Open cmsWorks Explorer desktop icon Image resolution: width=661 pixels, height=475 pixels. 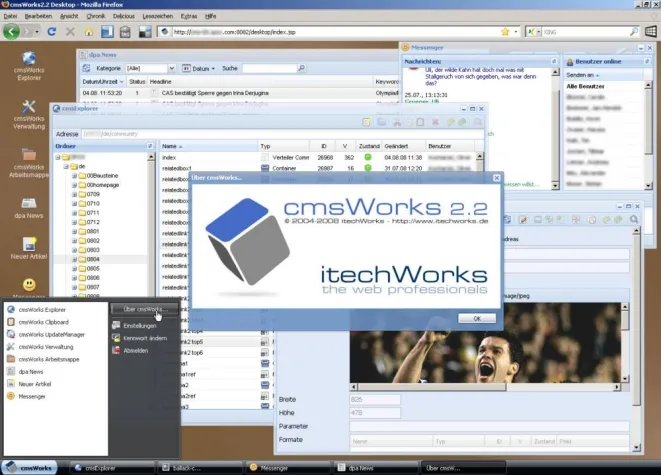pyautogui.click(x=29, y=66)
